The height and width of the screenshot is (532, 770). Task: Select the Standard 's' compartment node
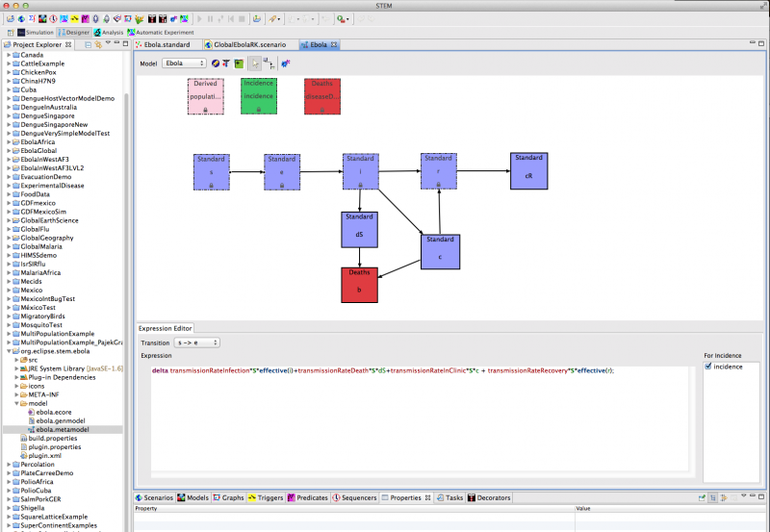211,172
